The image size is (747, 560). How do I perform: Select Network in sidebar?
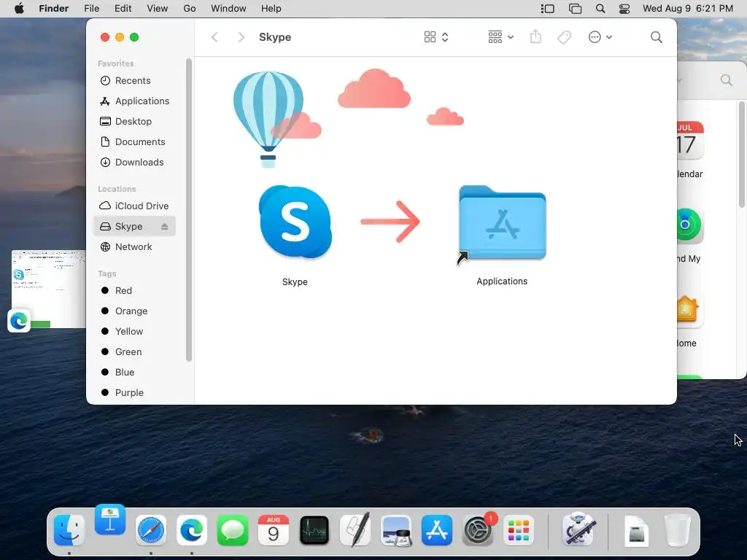click(135, 246)
